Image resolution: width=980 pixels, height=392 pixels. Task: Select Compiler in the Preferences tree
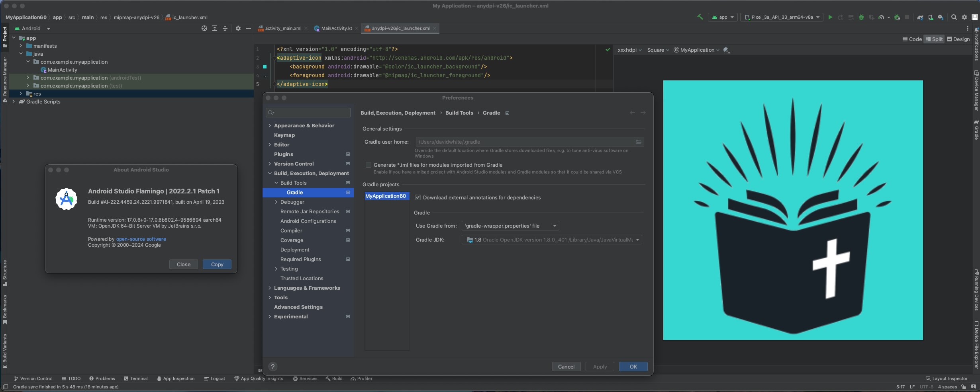click(291, 230)
